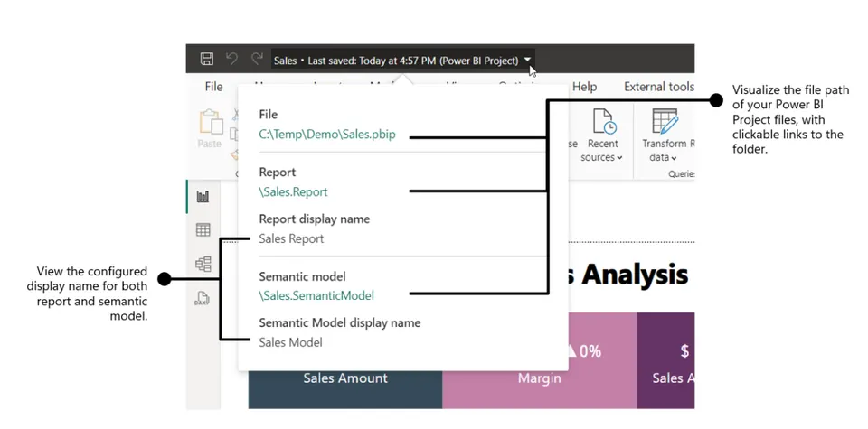Open the C:\Temp\Demo\Sales.pbip file link
Image resolution: width=868 pixels, height=429 pixels.
pos(327,135)
